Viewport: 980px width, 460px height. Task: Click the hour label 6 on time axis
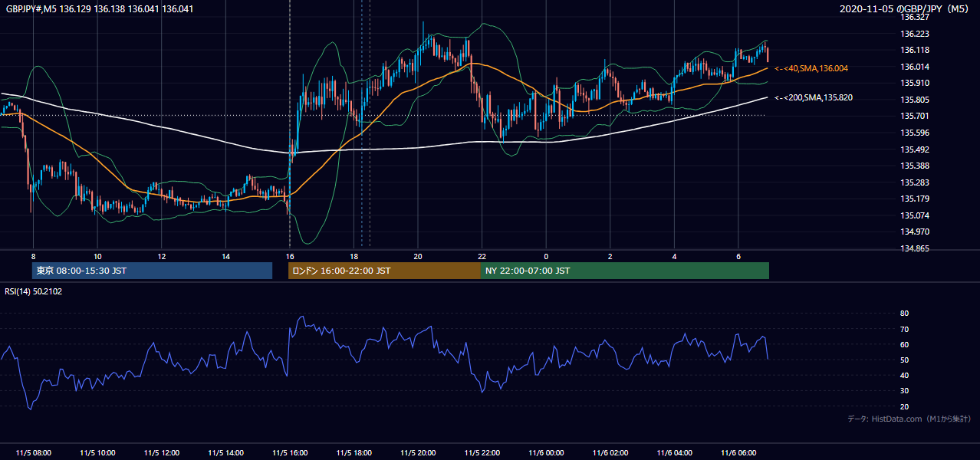738,256
